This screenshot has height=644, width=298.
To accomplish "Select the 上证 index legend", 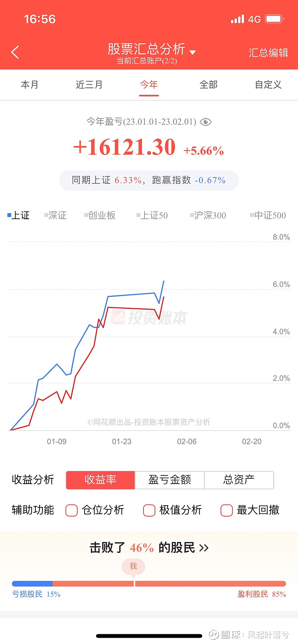I will coord(18,215).
